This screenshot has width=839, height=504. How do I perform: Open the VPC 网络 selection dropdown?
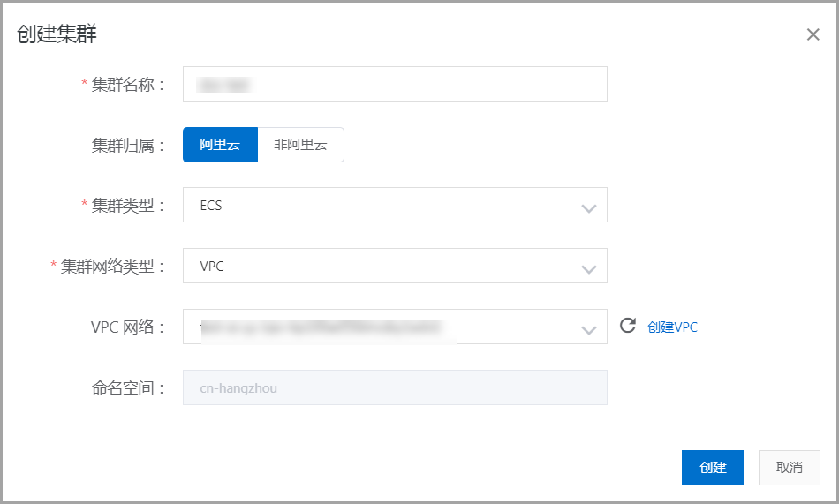click(395, 327)
